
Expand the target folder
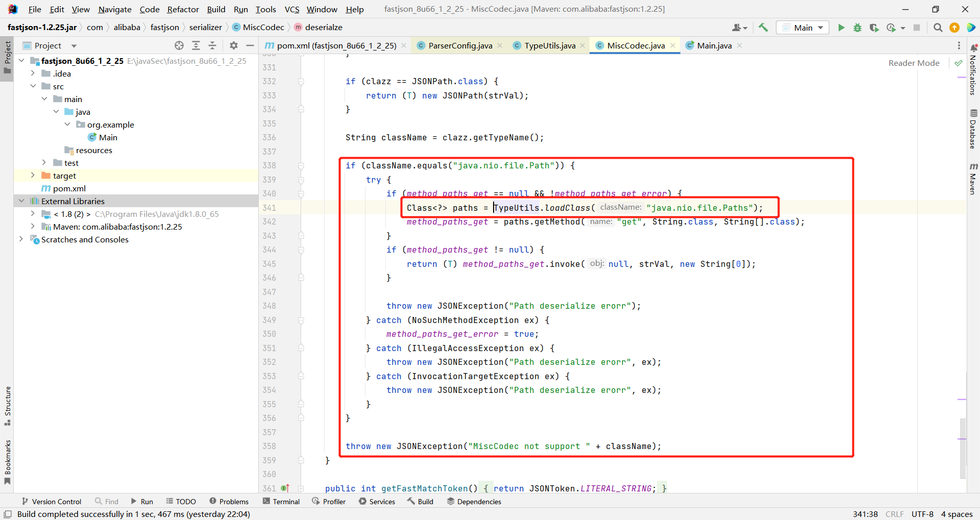[33, 176]
